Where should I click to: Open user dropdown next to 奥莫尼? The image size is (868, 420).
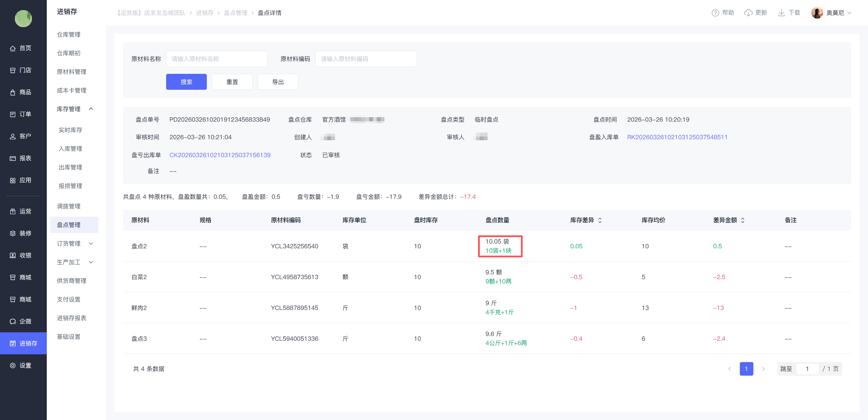click(x=849, y=13)
